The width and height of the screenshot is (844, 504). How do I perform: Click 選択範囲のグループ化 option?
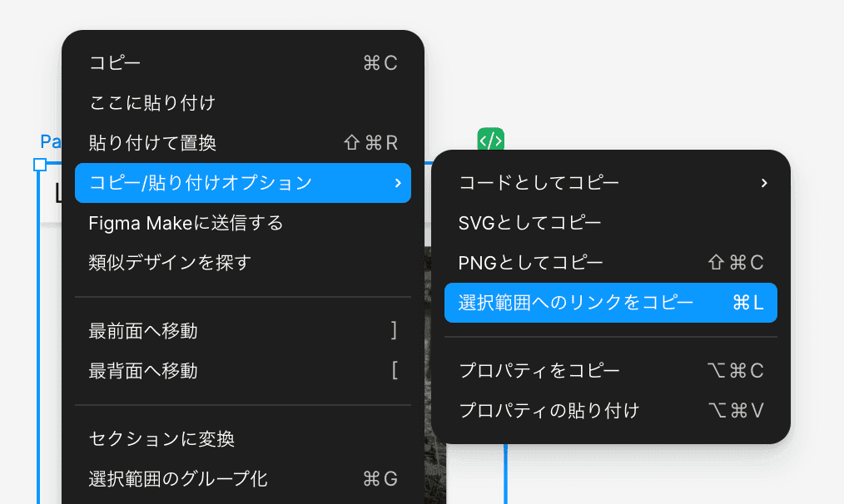pos(242,479)
